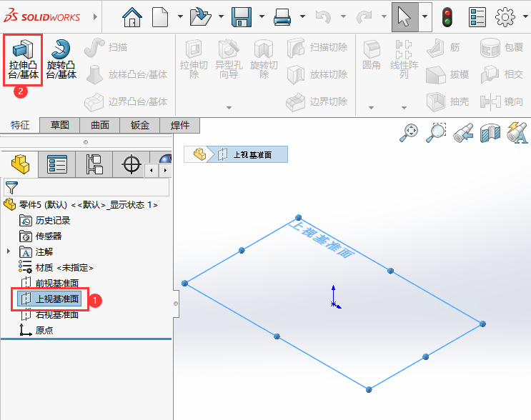The width and height of the screenshot is (531, 420).
Task: Click the 线性阵列 linear pattern tool
Action: click(404, 59)
